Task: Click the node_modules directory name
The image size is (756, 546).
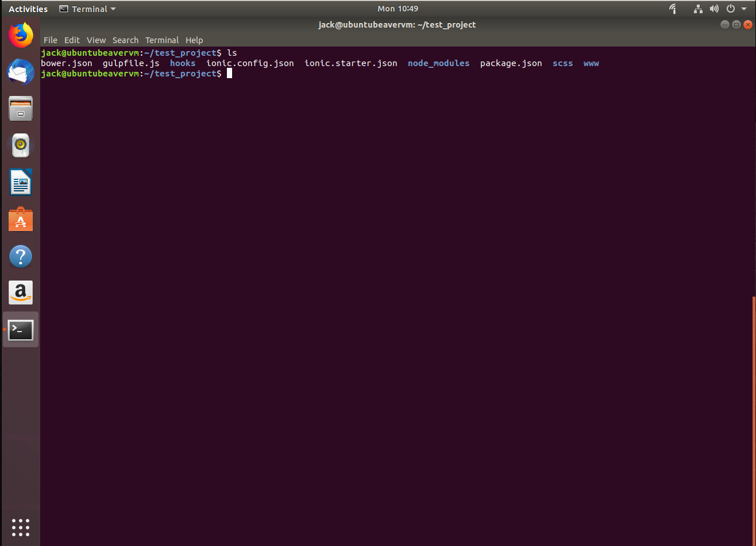Action: point(439,63)
